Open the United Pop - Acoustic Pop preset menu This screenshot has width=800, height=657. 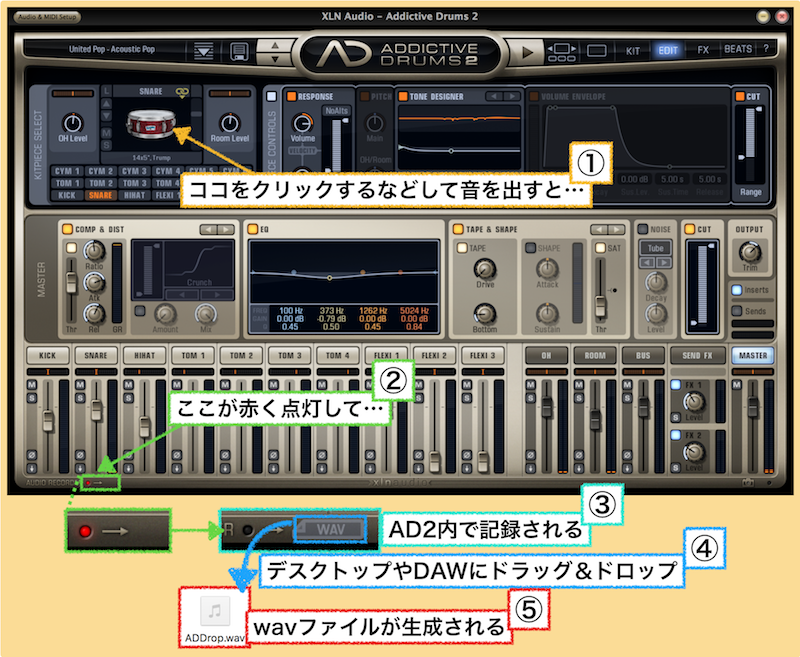pos(112,49)
